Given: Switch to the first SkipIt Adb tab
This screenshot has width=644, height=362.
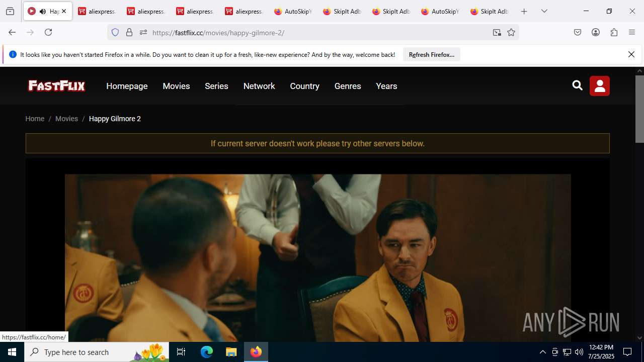Looking at the screenshot, I should (343, 11).
